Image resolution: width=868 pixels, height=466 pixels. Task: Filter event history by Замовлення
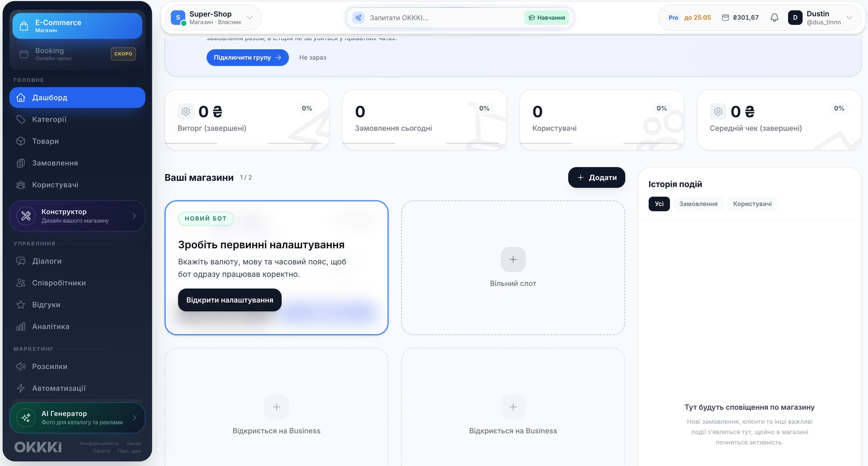tap(698, 204)
